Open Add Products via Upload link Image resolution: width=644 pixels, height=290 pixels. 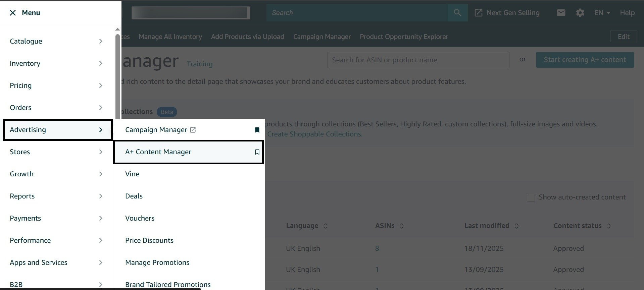(247, 37)
